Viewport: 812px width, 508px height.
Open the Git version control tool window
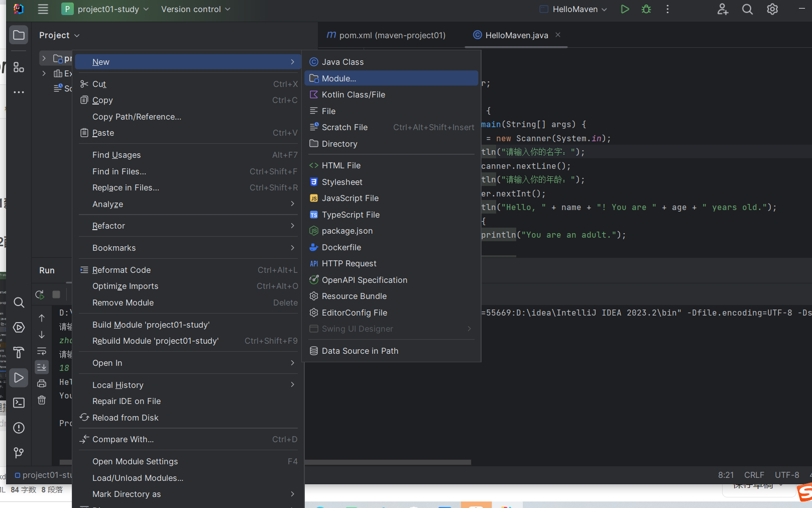(19, 453)
